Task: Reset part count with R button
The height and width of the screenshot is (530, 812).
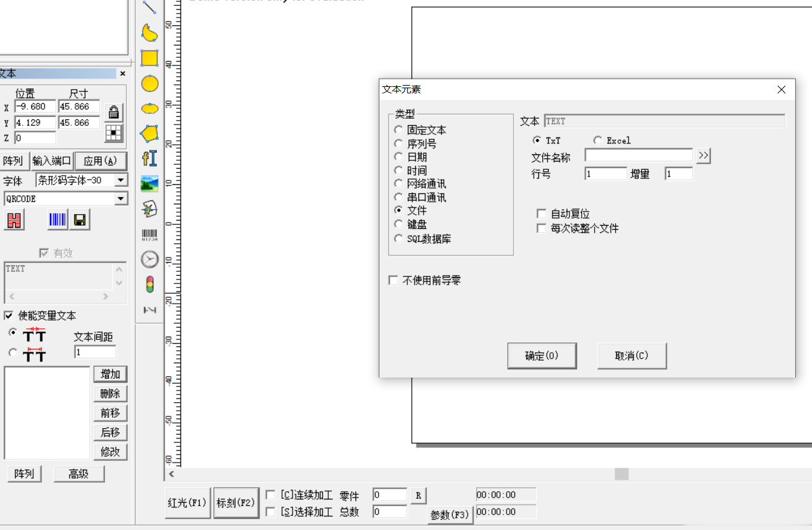Action: 418,496
